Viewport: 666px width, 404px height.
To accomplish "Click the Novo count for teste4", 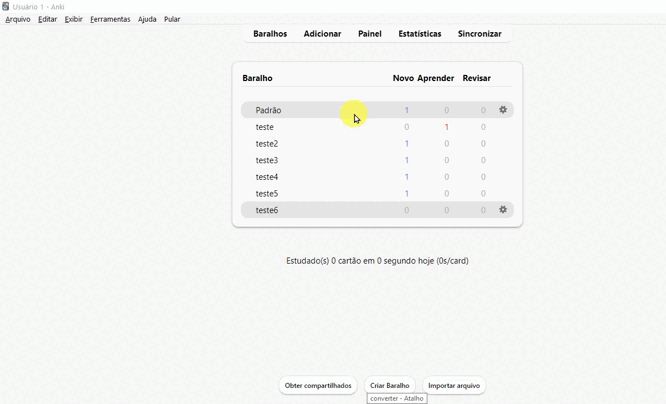I will click(x=406, y=177).
